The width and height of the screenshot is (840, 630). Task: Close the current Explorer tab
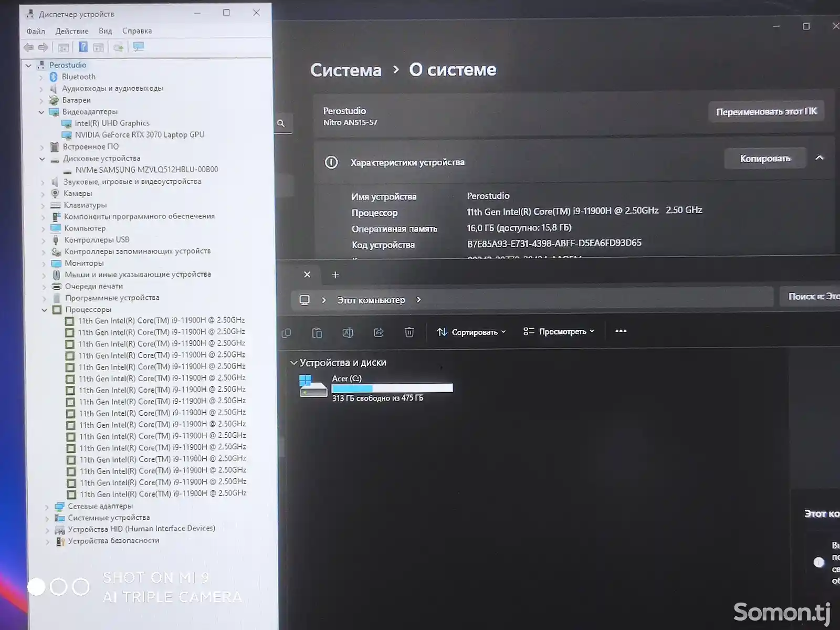pos(307,275)
